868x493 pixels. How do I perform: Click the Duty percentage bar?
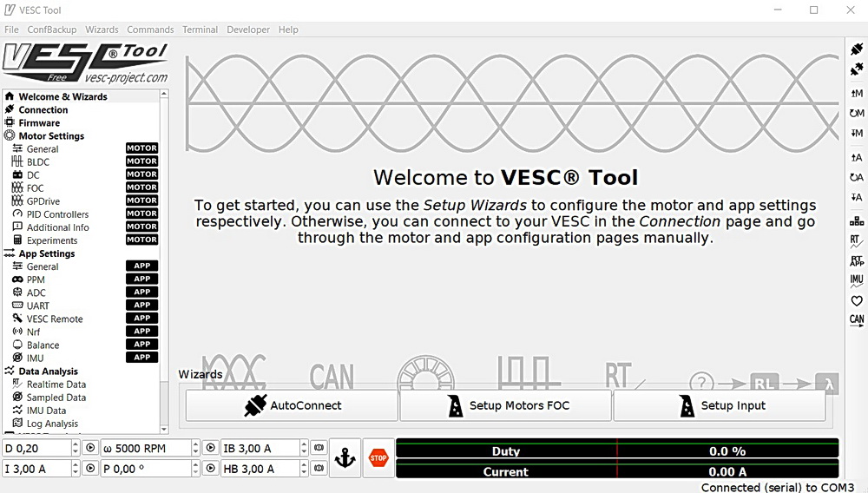click(x=617, y=450)
